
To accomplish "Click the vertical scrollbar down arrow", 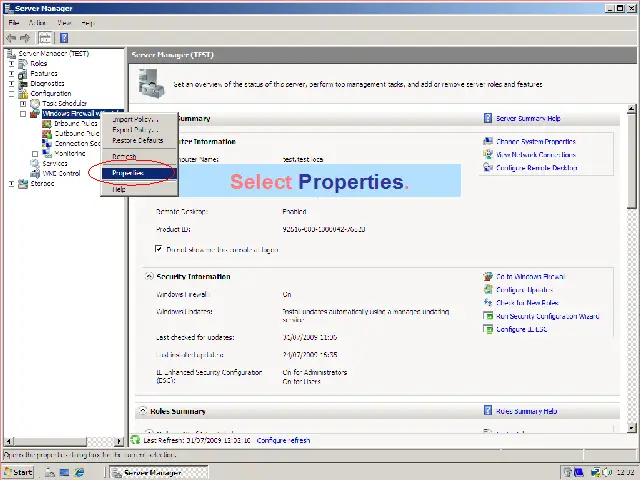I will click(x=631, y=427).
